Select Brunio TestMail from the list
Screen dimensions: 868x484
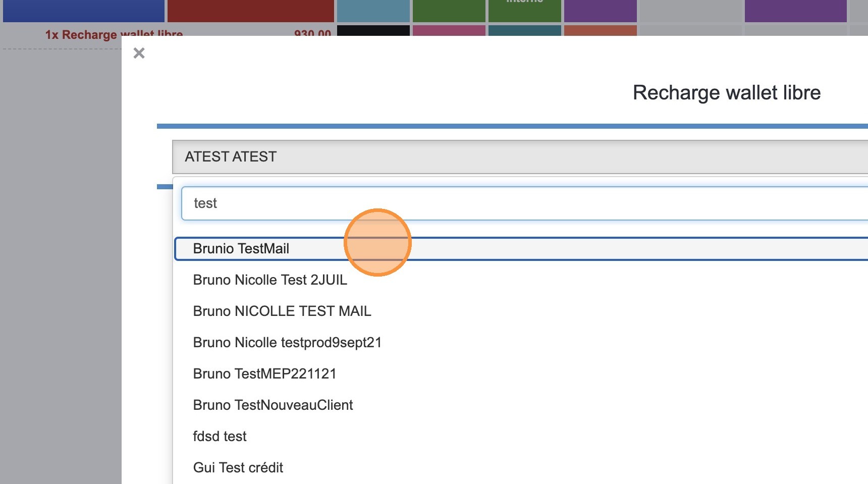(x=241, y=249)
